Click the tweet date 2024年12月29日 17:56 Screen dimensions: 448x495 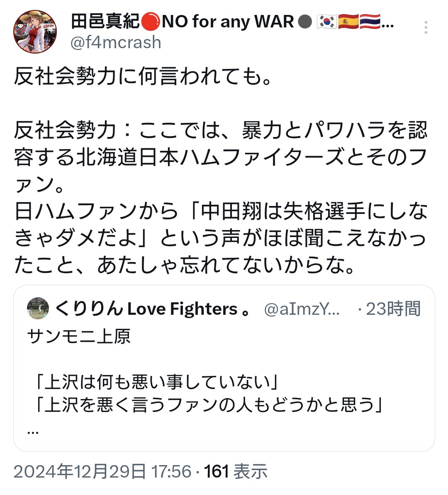pyautogui.click(x=102, y=472)
